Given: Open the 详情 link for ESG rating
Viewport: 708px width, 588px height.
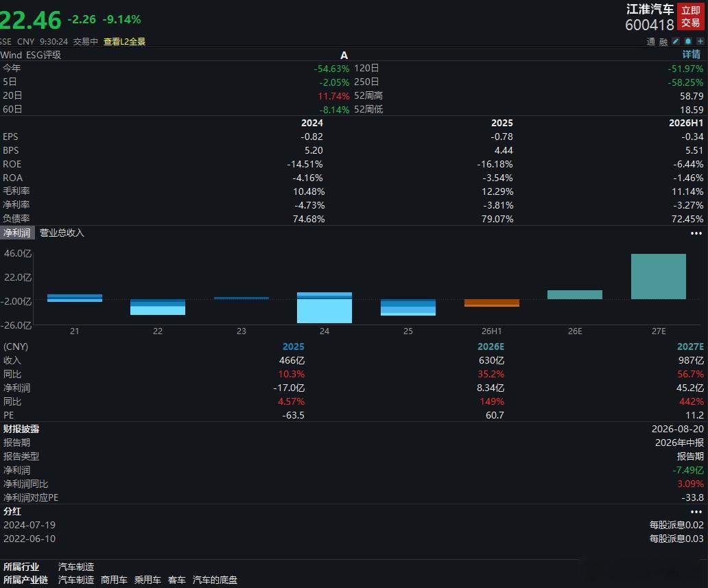Looking at the screenshot, I should (x=692, y=55).
